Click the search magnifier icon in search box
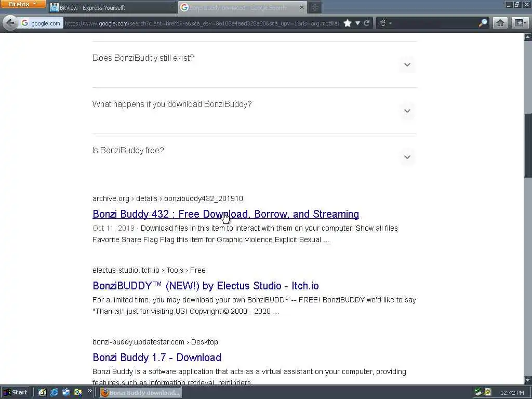This screenshot has width=532, height=399. click(483, 23)
